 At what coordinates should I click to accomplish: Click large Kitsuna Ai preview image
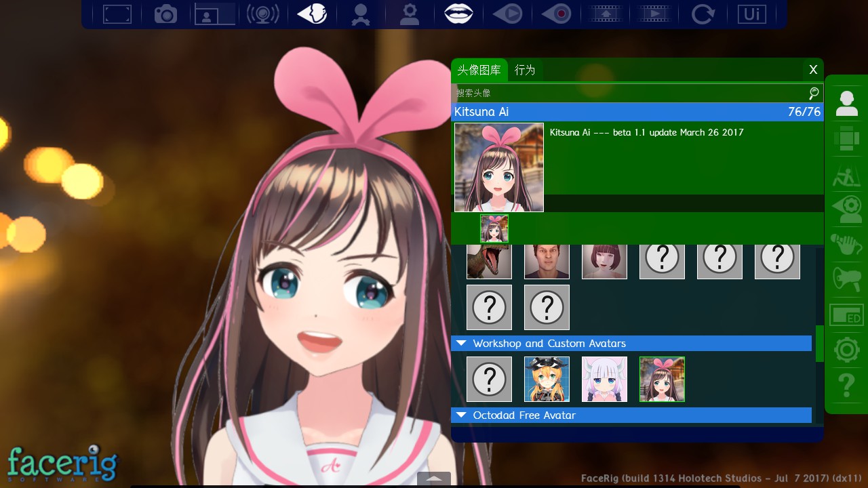(x=499, y=167)
